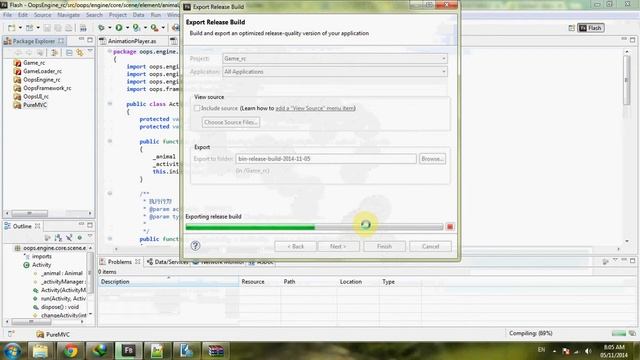Open the add a View Source menu item link
This screenshot has height=360, width=640.
[x=315, y=108]
